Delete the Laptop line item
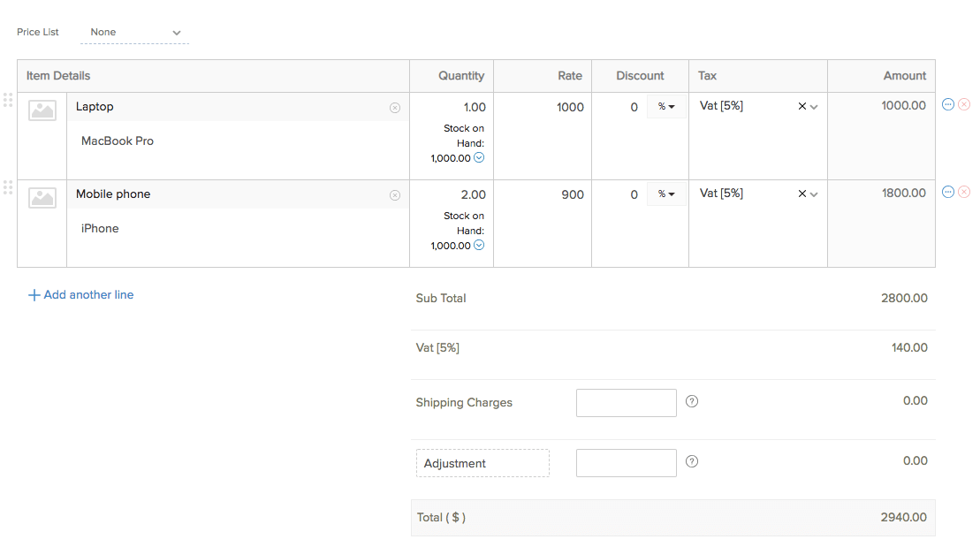Image resolution: width=980 pixels, height=547 pixels. [x=964, y=104]
